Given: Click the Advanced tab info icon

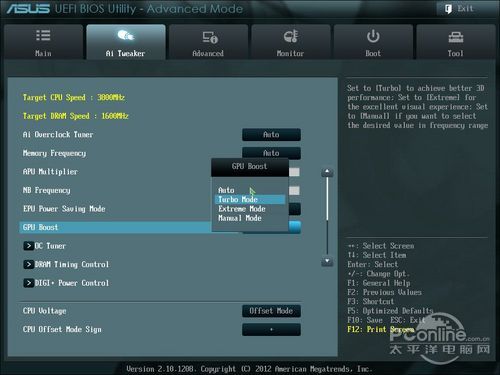Looking at the screenshot, I should click(210, 37).
